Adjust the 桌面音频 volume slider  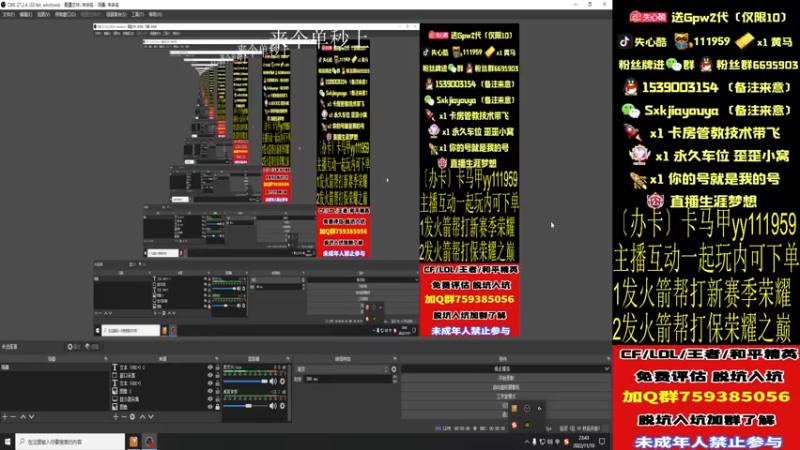[x=246, y=406]
